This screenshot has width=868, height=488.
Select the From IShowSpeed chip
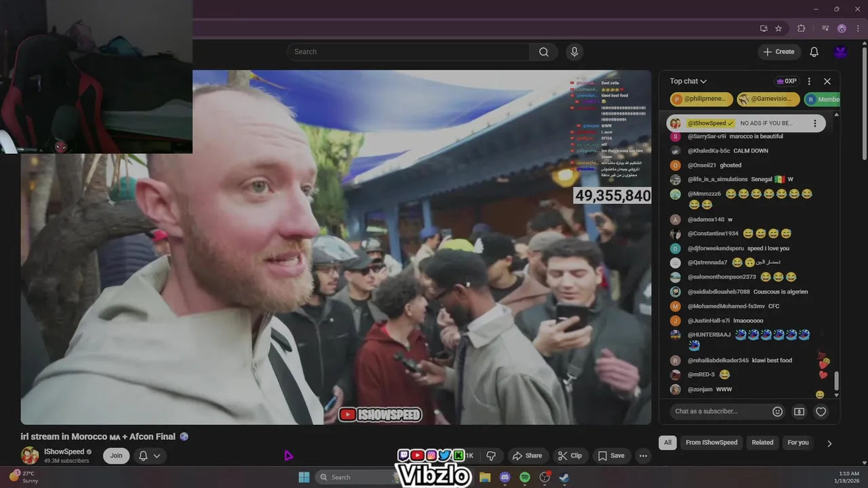pyautogui.click(x=711, y=443)
